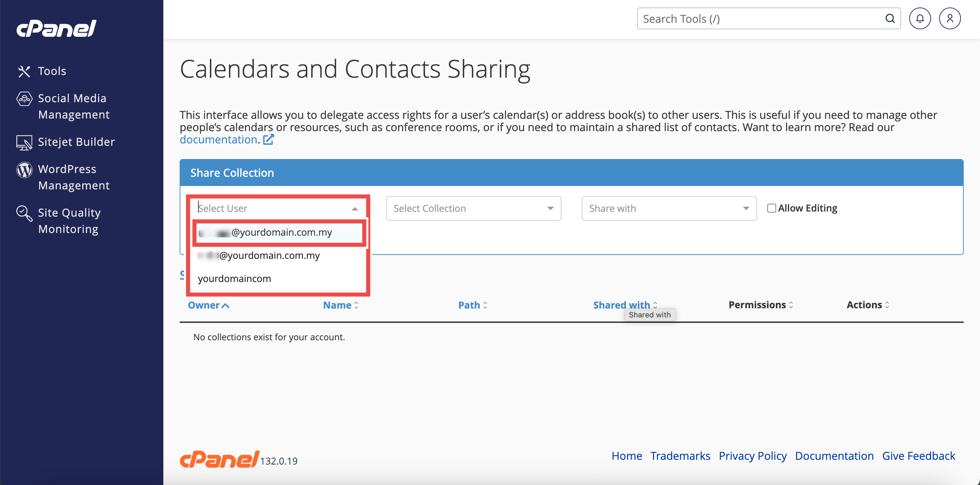980x485 pixels.
Task: Enable the Allow Editing checkbox
Action: 771,208
